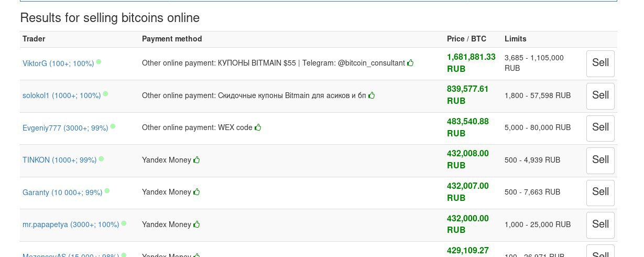
Task: Click Sell button for solokol1 offer
Action: pyautogui.click(x=601, y=96)
